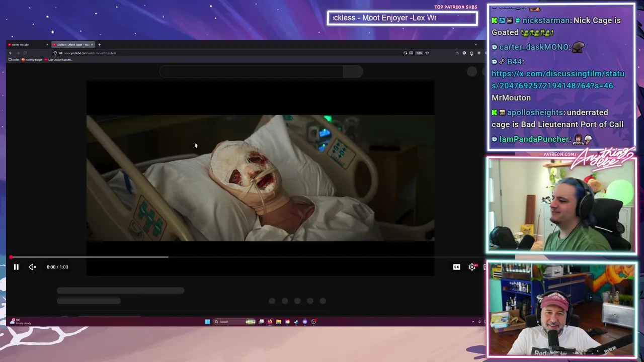Viewport: 644px width, 362px height.
Task: Open the colorful app icon beside File Explorer
Action: pos(287,322)
